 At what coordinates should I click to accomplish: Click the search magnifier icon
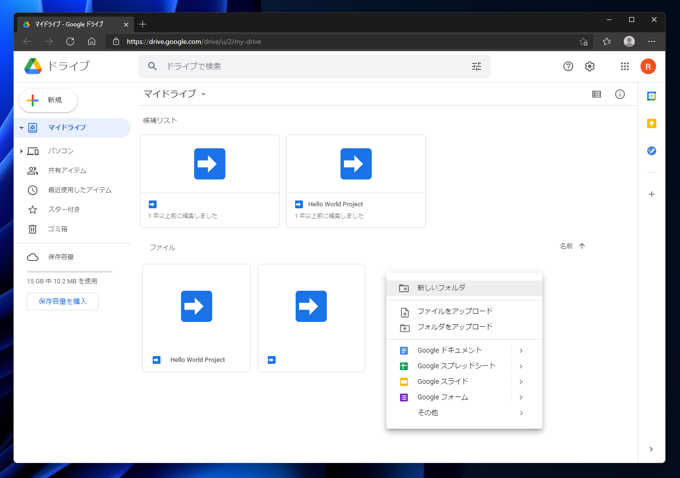[x=152, y=66]
